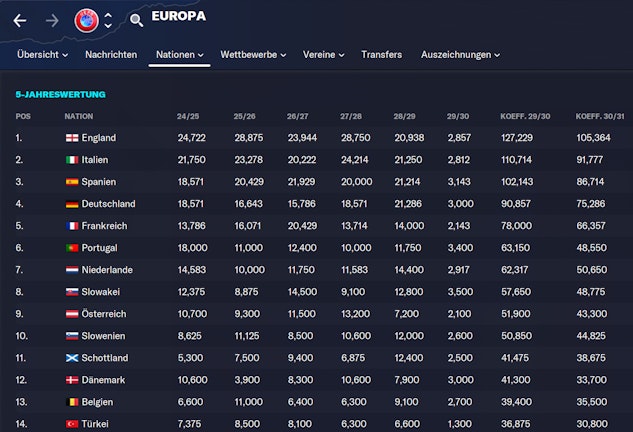Expand the Übersicht dropdown menu

click(43, 54)
